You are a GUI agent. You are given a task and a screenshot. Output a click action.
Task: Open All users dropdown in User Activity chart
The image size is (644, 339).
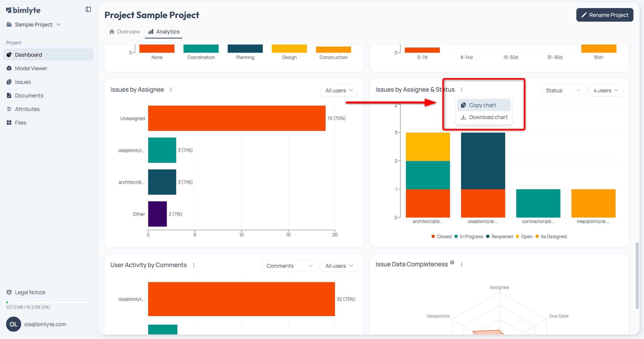[339, 266]
